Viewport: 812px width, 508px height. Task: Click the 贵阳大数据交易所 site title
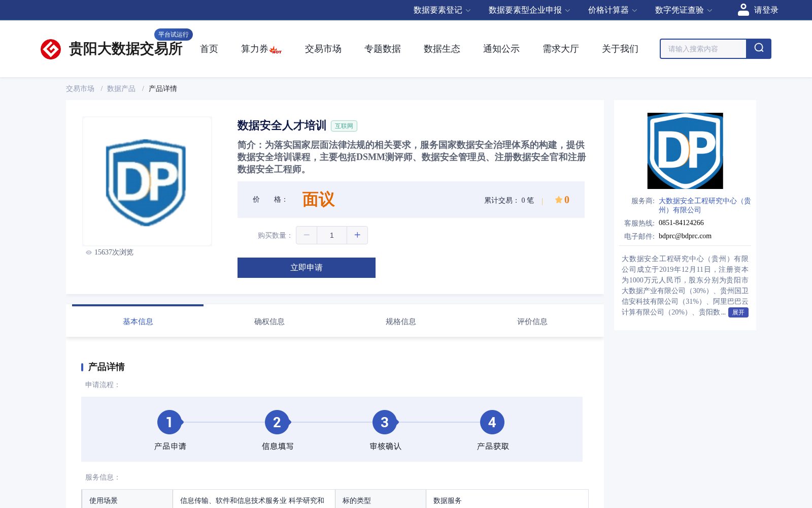pos(125,49)
